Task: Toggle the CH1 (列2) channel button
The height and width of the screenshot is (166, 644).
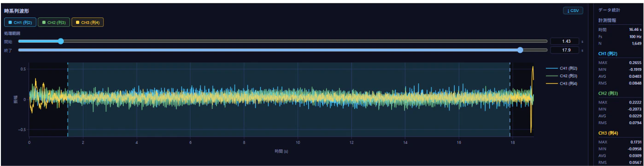Action: pyautogui.click(x=19, y=23)
